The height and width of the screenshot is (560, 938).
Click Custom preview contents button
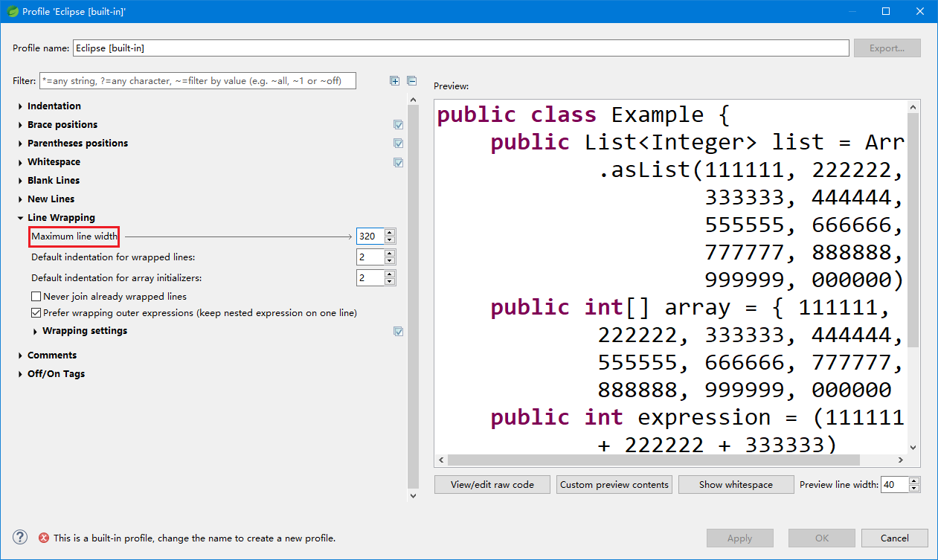tap(614, 484)
